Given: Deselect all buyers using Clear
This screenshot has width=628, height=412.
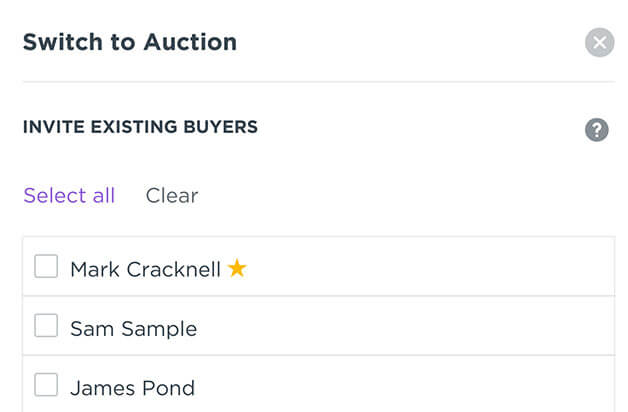Looking at the screenshot, I should tap(172, 195).
